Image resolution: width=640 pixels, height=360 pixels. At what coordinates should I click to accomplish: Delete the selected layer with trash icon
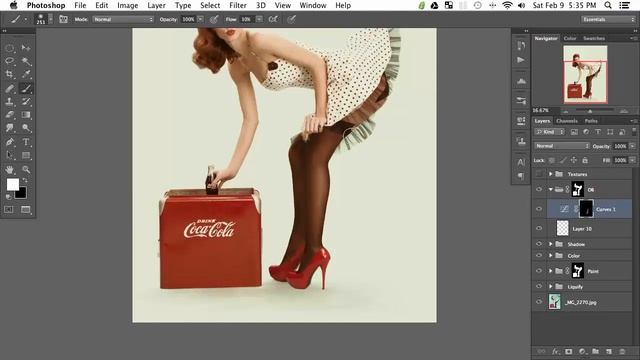[x=622, y=351]
